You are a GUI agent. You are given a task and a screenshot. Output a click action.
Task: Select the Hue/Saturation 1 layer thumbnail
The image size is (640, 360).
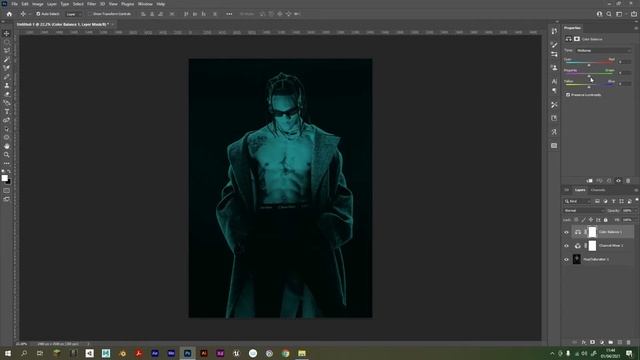point(577,259)
